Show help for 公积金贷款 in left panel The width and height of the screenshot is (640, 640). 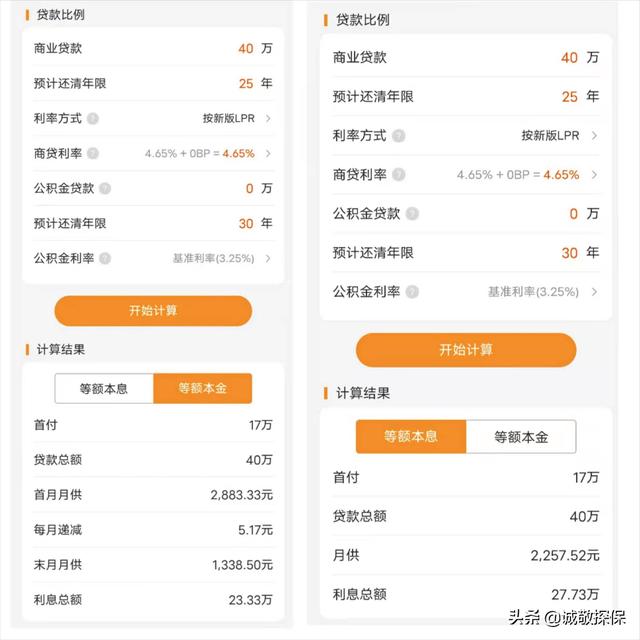(x=105, y=189)
